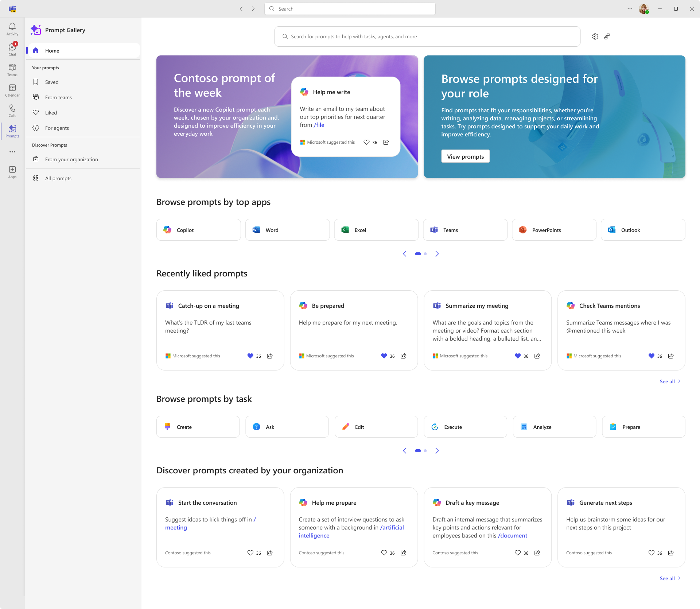Browse Copilot app prompts

[x=199, y=230]
